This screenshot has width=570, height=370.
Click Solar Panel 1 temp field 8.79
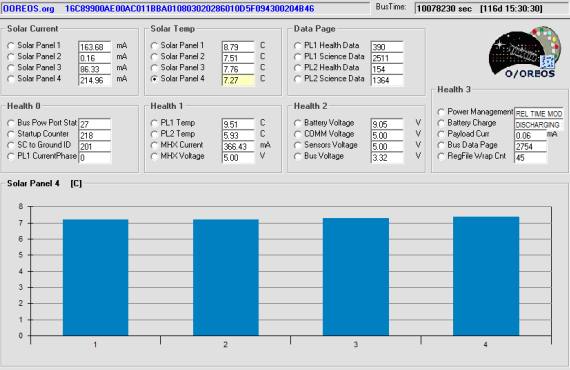click(x=238, y=47)
